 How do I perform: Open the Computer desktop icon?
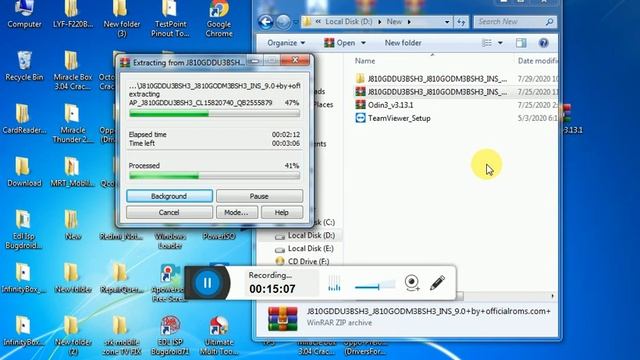[x=24, y=14]
